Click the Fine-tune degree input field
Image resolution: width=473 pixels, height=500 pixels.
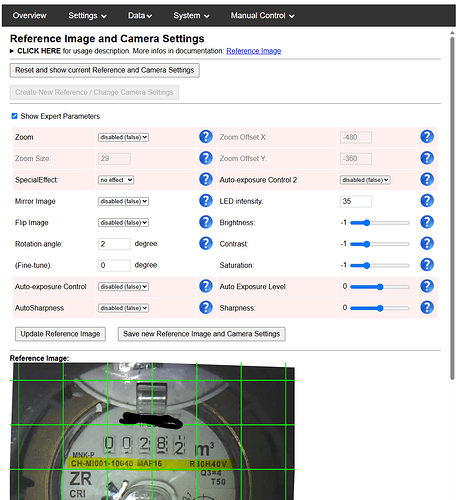coord(114,265)
